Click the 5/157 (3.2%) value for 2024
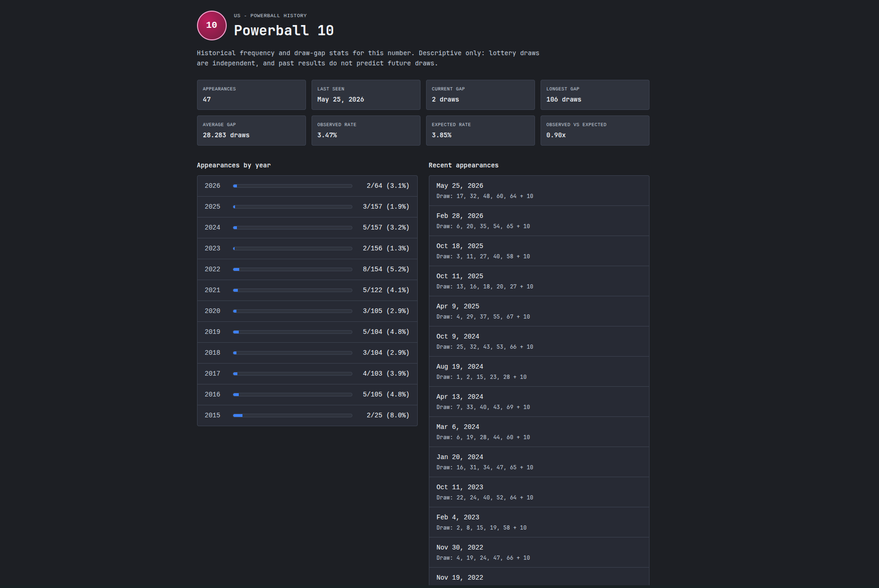879x588 pixels. click(386, 228)
